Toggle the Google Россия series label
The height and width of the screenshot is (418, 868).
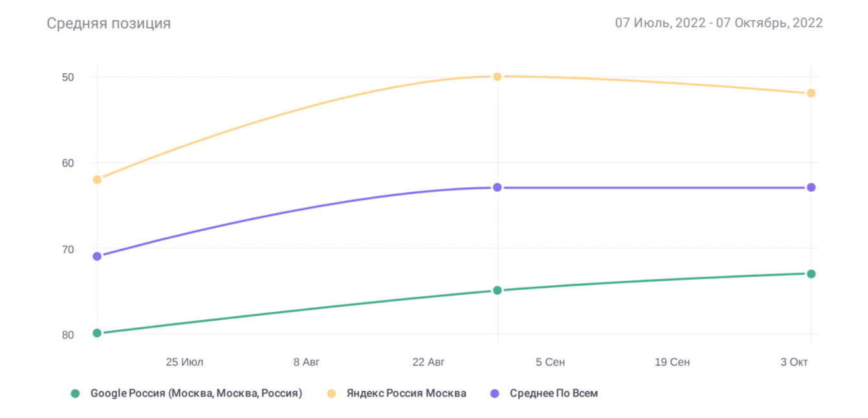pos(196,393)
